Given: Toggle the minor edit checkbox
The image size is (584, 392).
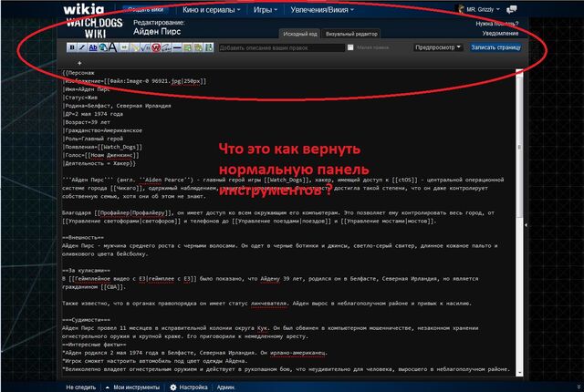Looking at the screenshot, I should [350, 47].
